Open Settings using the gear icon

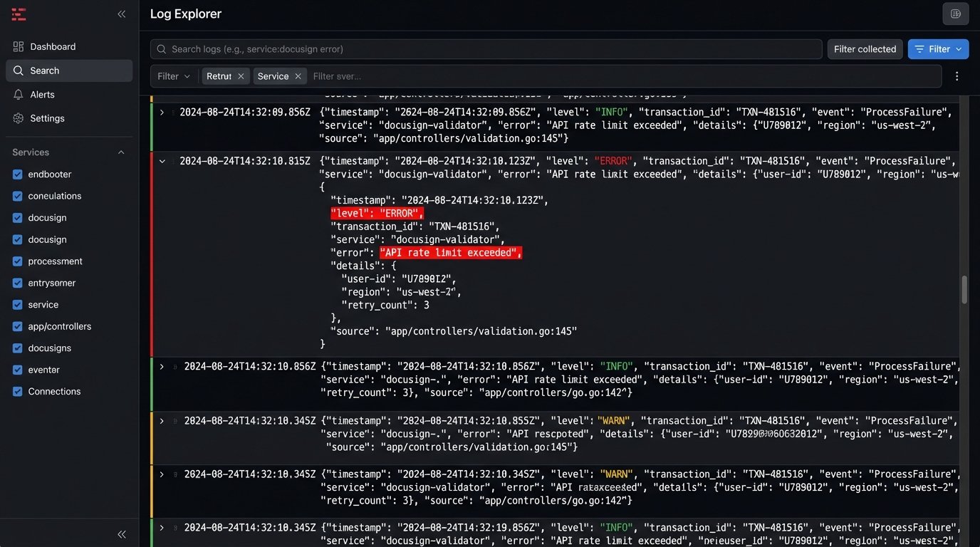tap(17, 118)
